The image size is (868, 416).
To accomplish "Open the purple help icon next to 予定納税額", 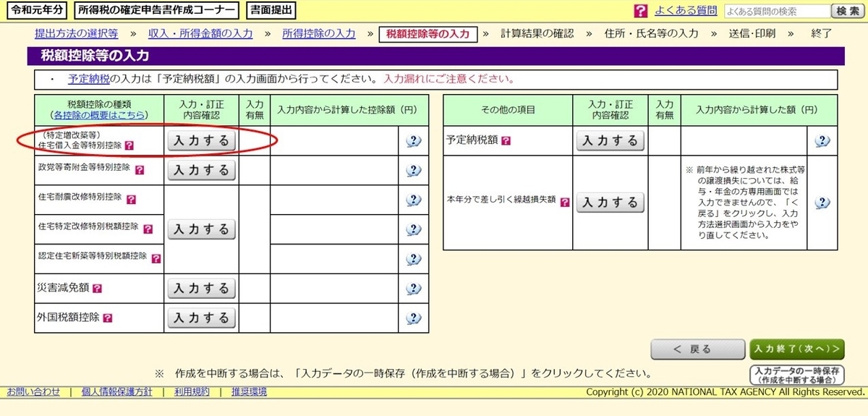I will pos(506,141).
